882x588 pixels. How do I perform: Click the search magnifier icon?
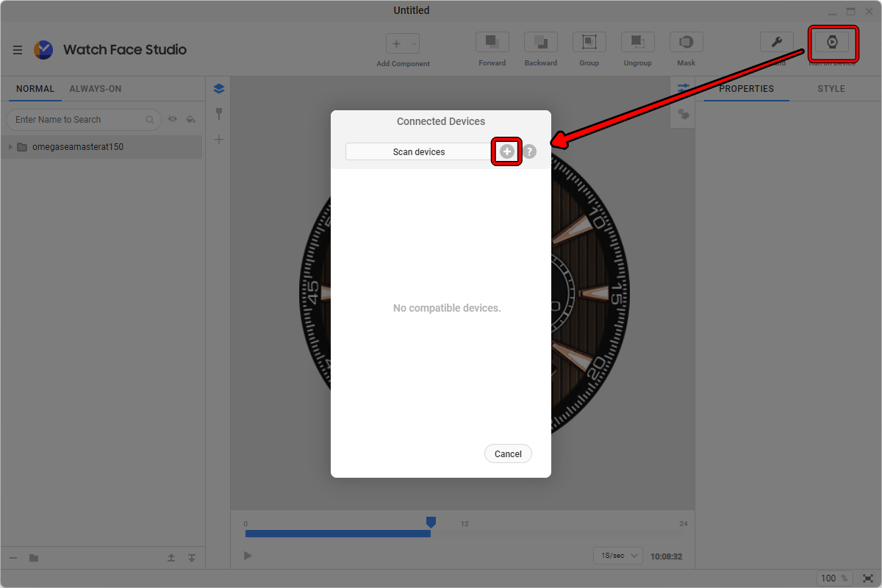150,120
